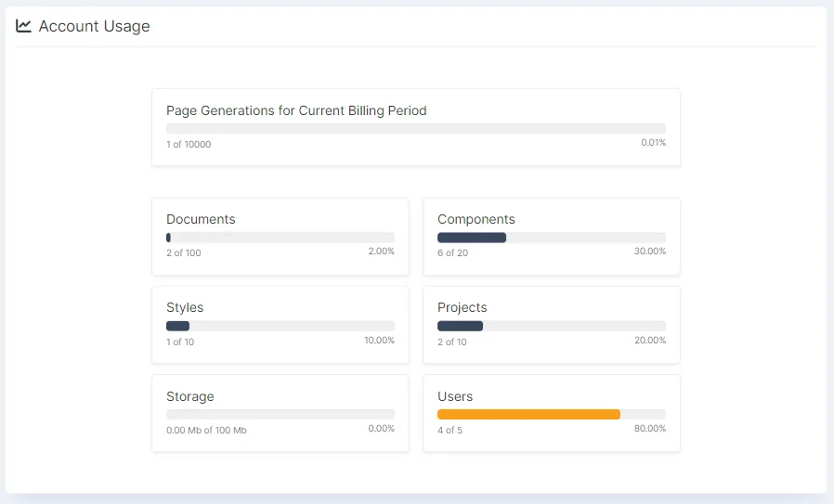Viewport: 834px width, 504px height.
Task: Click the Styles usage progress bar
Action: (x=280, y=326)
